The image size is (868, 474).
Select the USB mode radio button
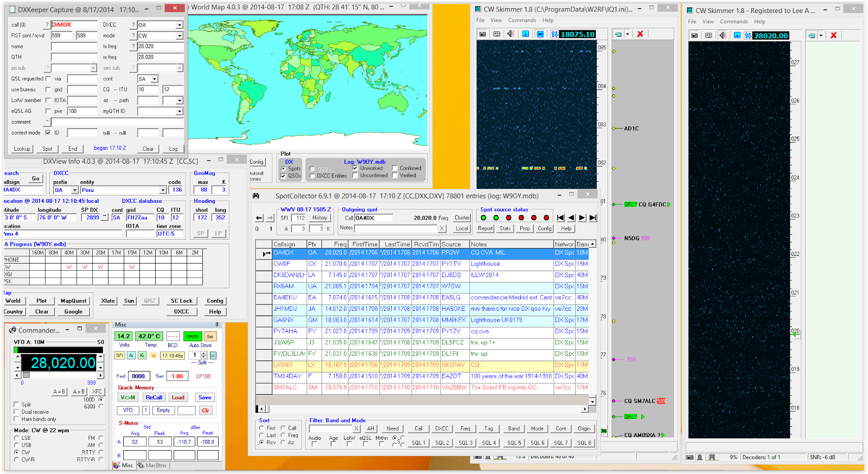16,445
